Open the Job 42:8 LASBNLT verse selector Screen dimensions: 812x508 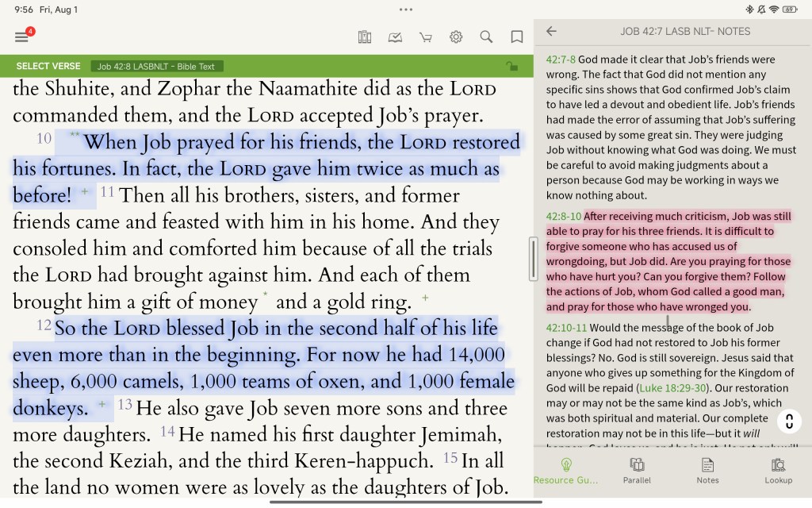(x=156, y=67)
